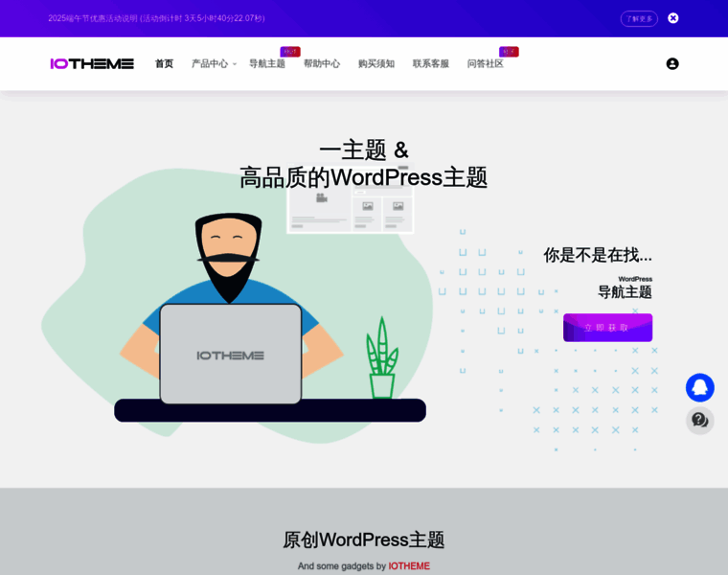
Task: Click the 立即获取 purple button
Action: click(x=607, y=328)
